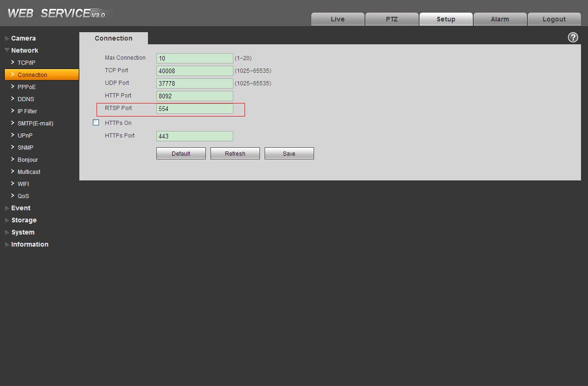This screenshot has width=588, height=386.
Task: Open the help question mark icon
Action: [573, 38]
